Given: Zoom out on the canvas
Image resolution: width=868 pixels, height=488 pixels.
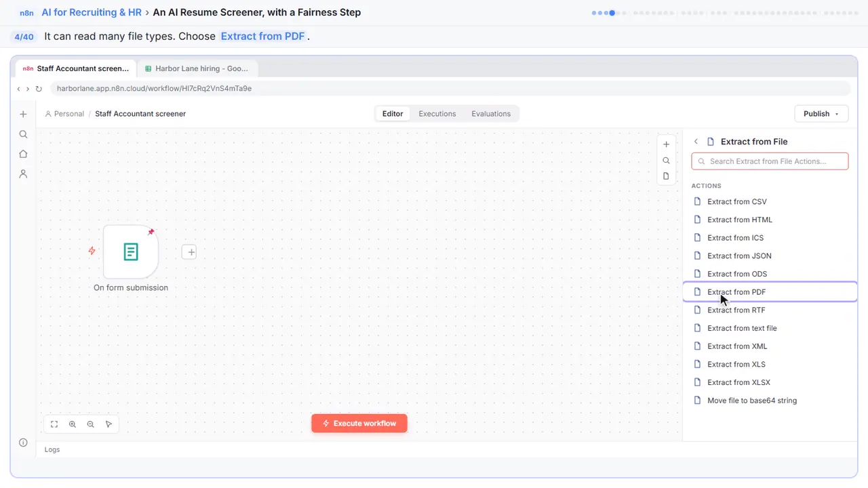Looking at the screenshot, I should (x=90, y=424).
